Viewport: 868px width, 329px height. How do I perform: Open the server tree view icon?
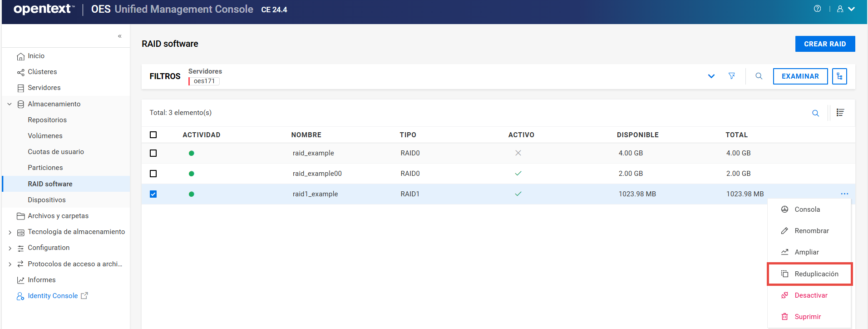pos(839,76)
